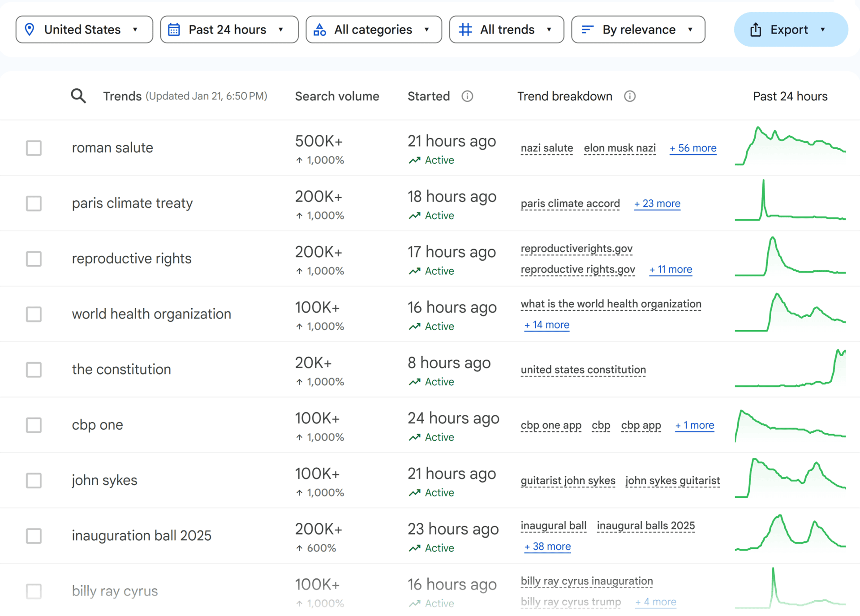Open the guitarist john sykes related query

pos(568,481)
